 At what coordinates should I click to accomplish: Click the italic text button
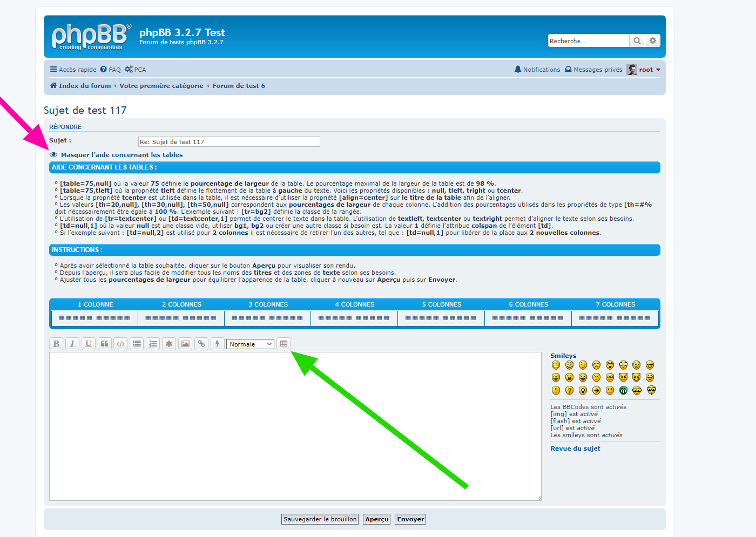click(x=72, y=344)
